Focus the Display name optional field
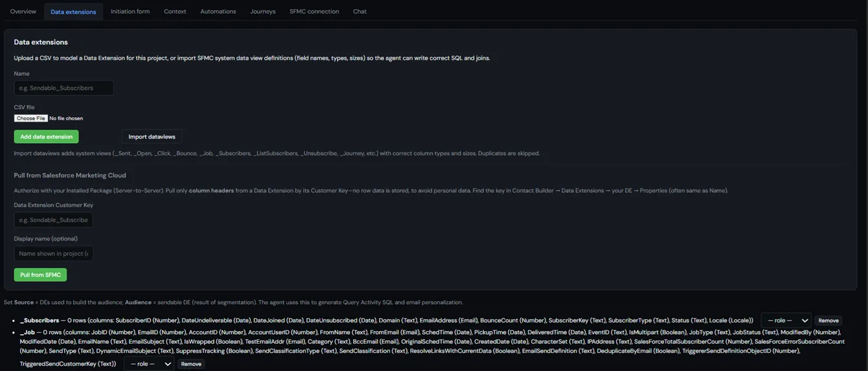The width and height of the screenshot is (868, 371). (53, 254)
